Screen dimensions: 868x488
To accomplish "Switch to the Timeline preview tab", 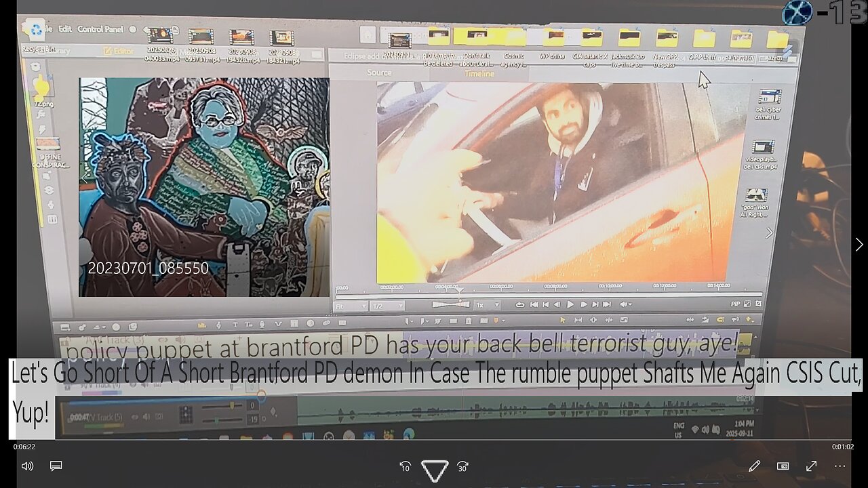I will 479,74.
